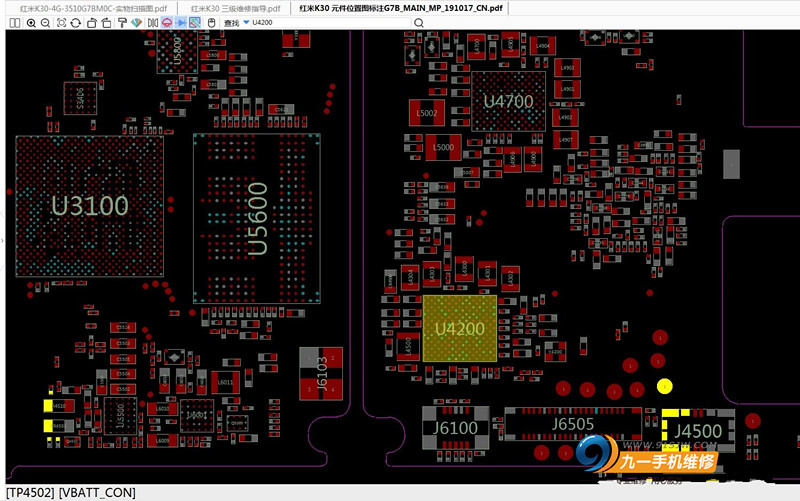The image size is (800, 501).
Task: Toggle the blue arrow tool button
Action: 181,23
